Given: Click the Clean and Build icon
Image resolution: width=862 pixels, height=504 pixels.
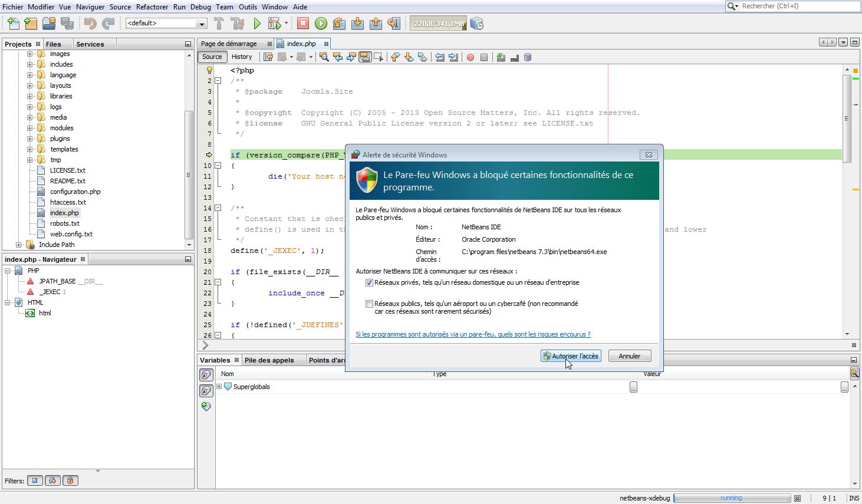Looking at the screenshot, I should (x=238, y=24).
